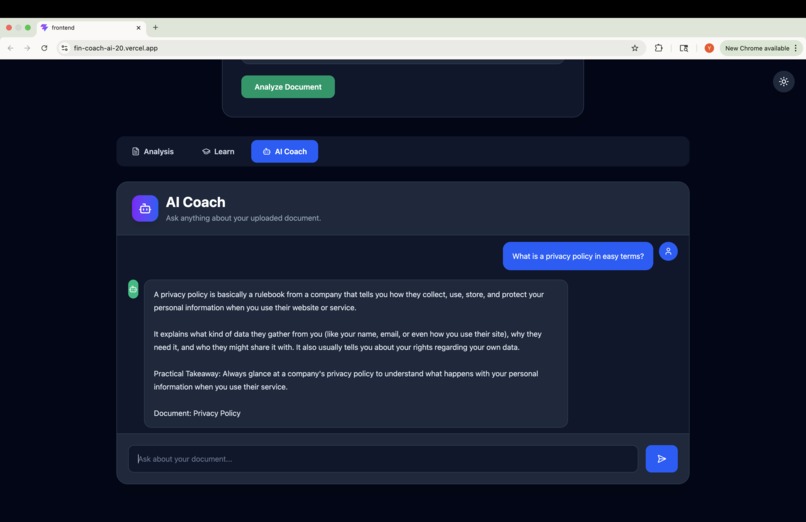The width and height of the screenshot is (806, 522).
Task: Select the AI Coach tab
Action: tap(284, 152)
